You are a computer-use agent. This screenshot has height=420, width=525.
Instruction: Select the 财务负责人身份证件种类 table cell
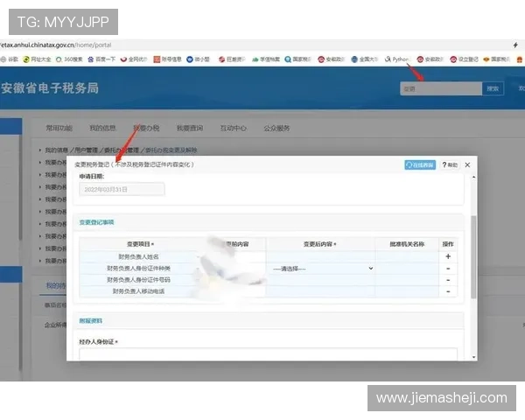(138, 269)
